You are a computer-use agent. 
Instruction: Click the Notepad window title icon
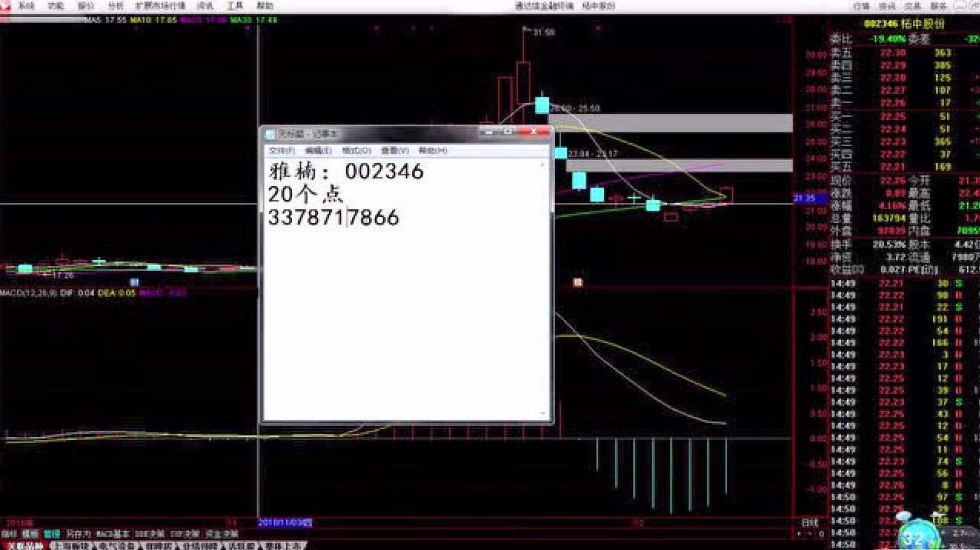(271, 134)
